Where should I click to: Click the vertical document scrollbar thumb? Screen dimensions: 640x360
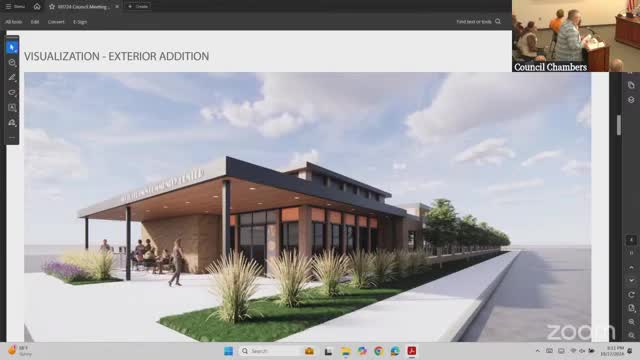619,125
